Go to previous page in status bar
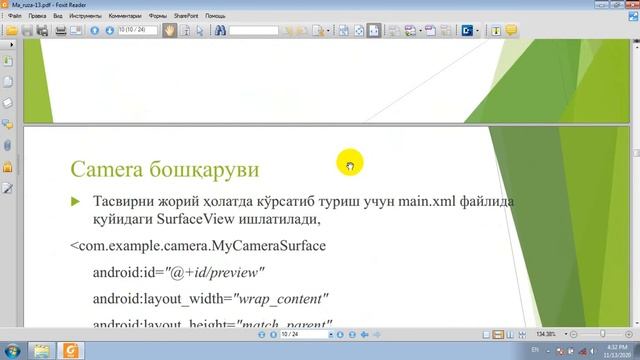The width and height of the screenshot is (640, 360). 273,334
